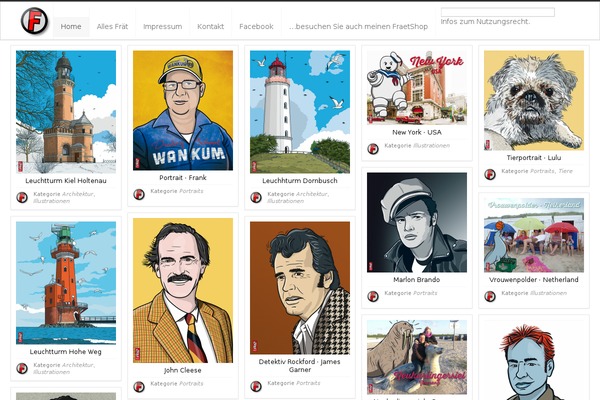Open the James Garner portrait image

(x=300, y=288)
